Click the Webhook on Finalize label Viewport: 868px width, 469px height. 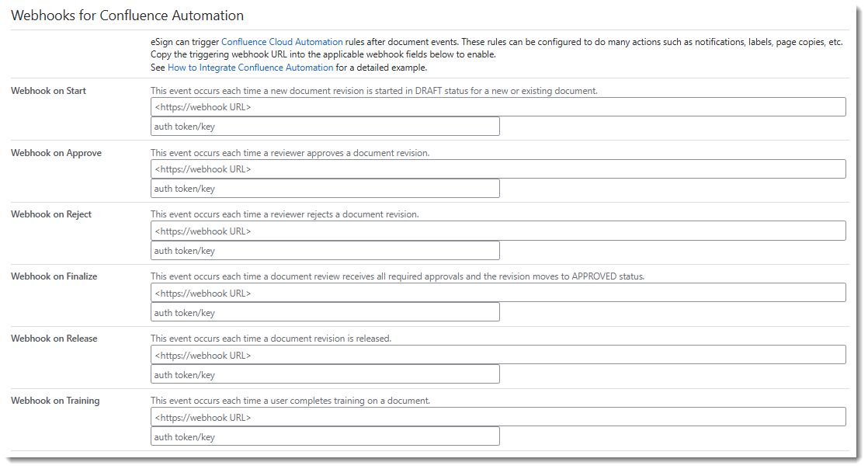[54, 276]
